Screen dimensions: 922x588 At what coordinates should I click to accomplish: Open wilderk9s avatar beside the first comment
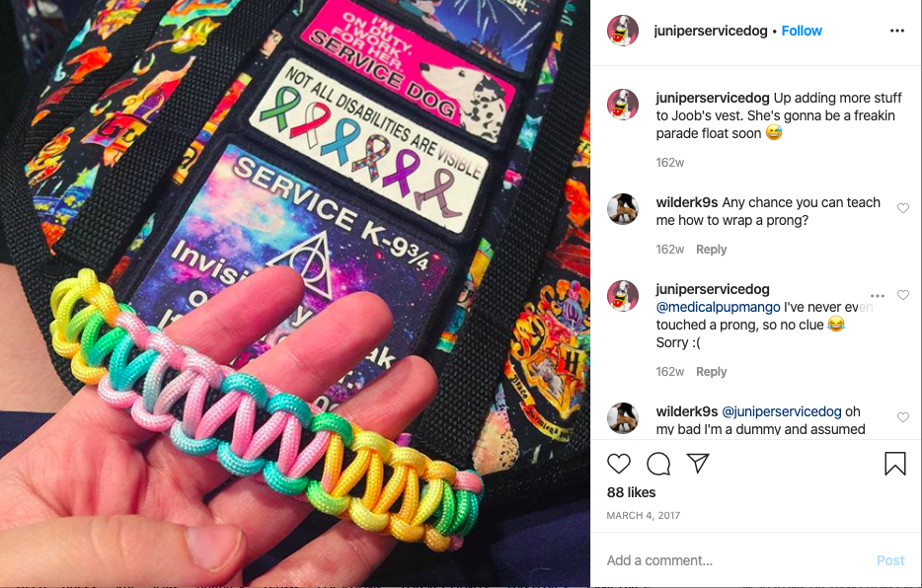(623, 209)
